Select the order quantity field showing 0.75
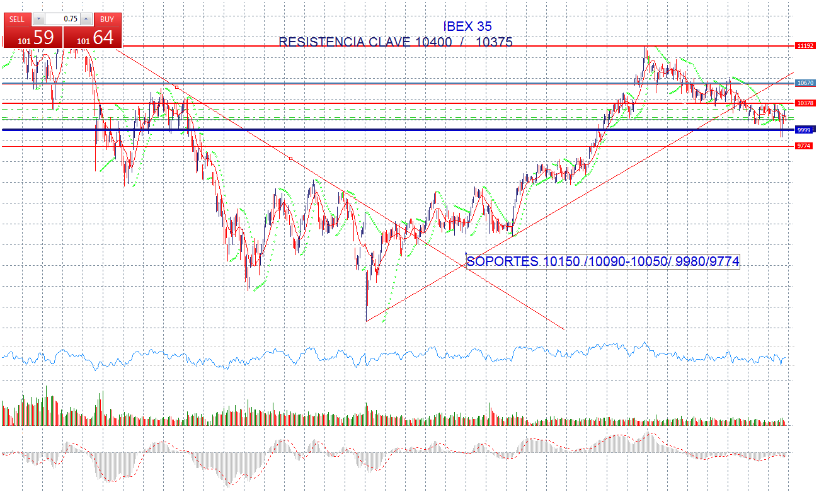819x504 pixels. pos(66,19)
